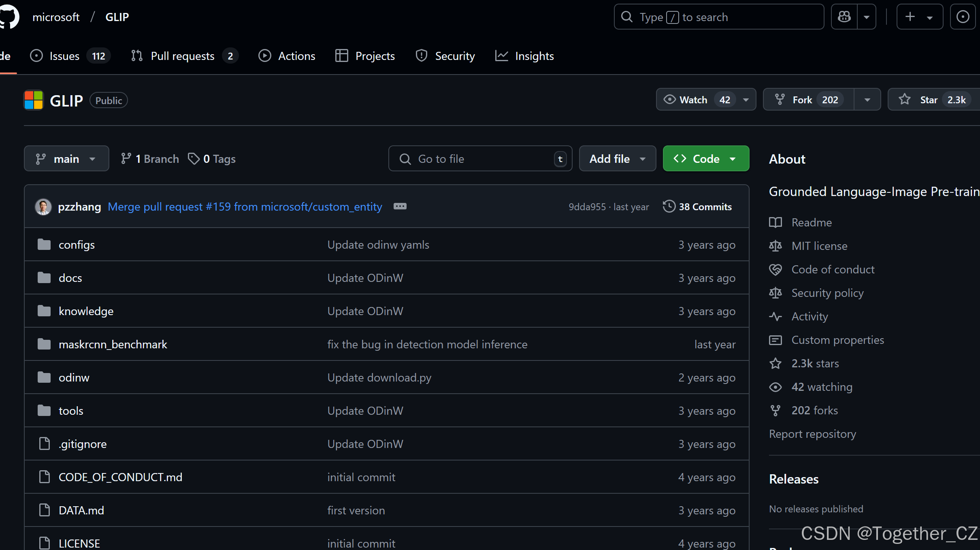980x550 pixels.
Task: Open the 38 Commits history
Action: coord(697,207)
